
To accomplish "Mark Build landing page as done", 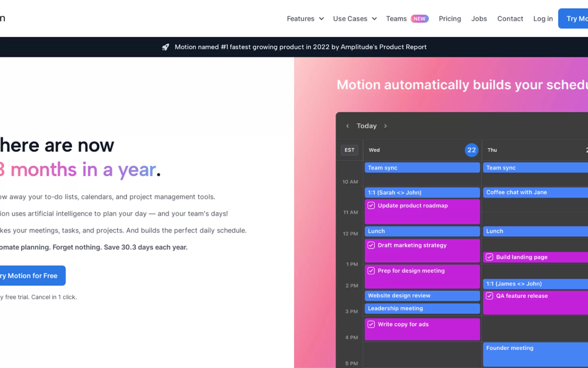I will [489, 257].
